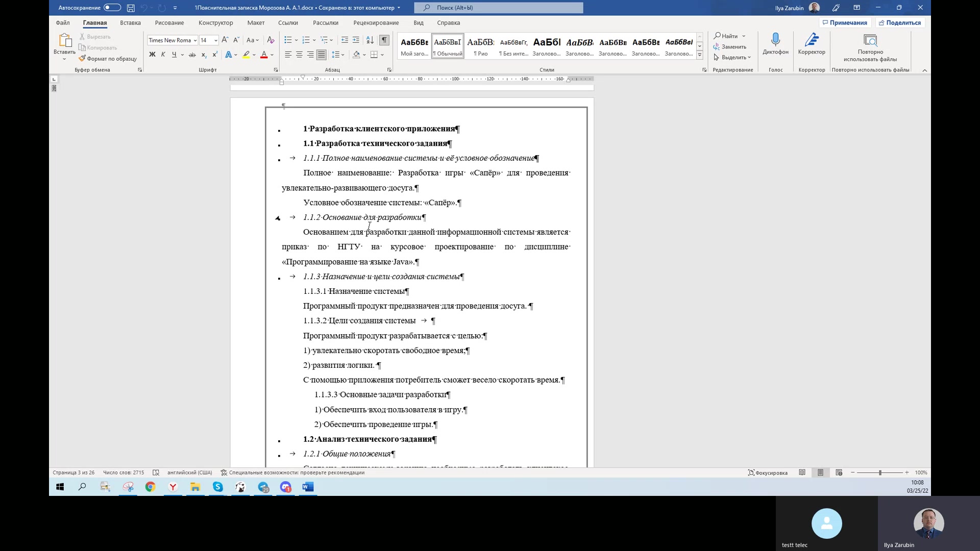The height and width of the screenshot is (551, 980).
Task: Open the Стили dropdown
Action: tap(699, 55)
